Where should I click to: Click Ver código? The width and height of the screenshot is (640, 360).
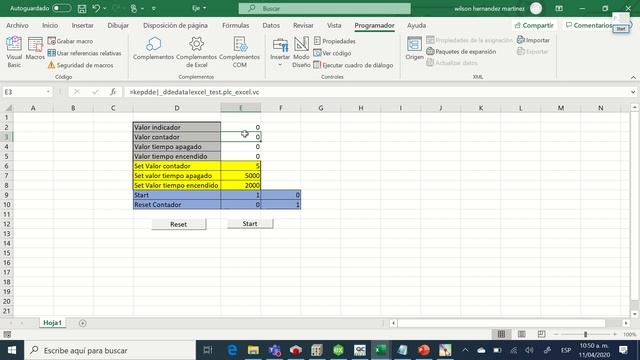[332, 53]
